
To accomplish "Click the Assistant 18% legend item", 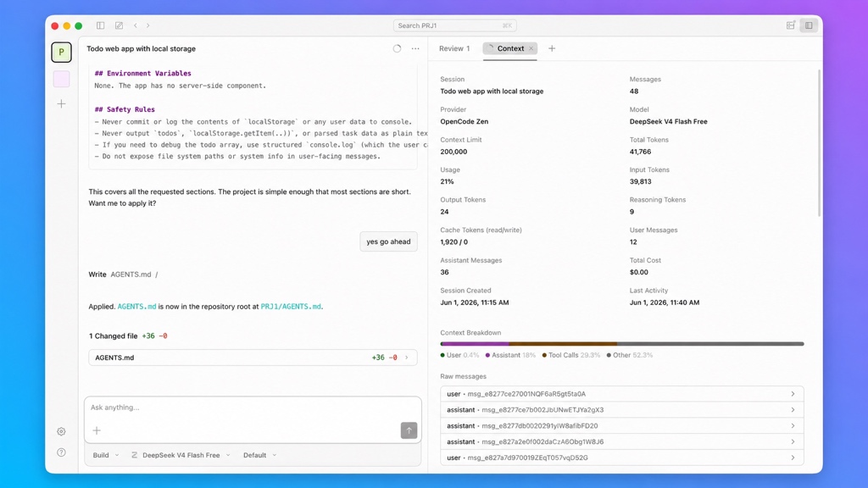I will (510, 355).
